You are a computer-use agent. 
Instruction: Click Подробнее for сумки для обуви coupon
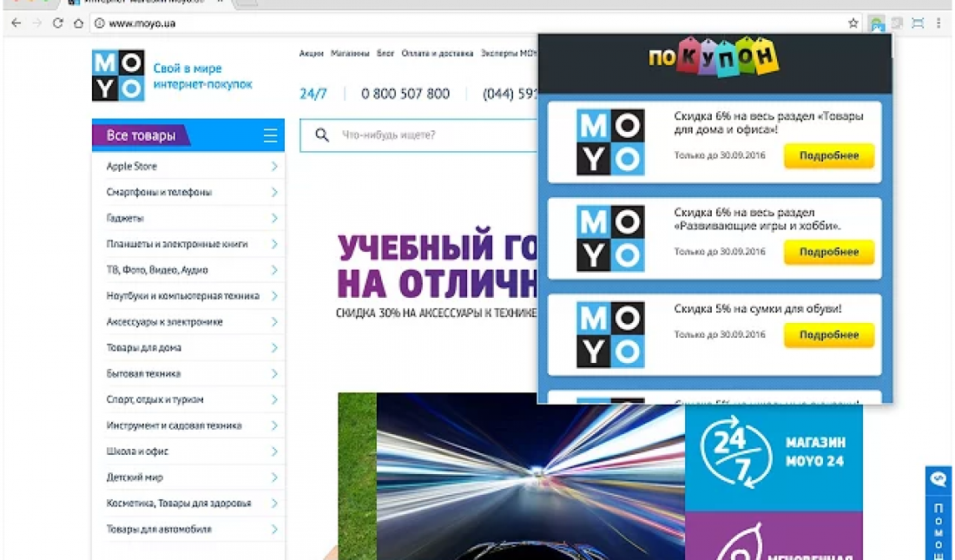pos(828,335)
